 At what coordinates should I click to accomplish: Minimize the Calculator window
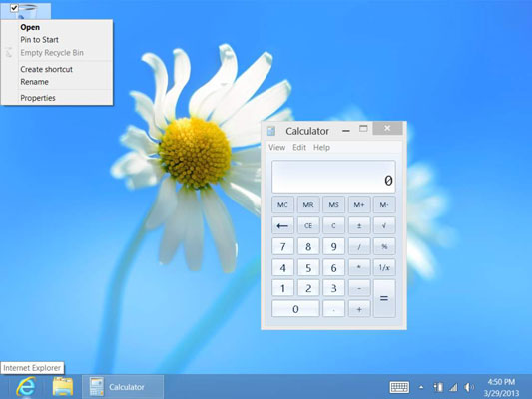tap(346, 131)
